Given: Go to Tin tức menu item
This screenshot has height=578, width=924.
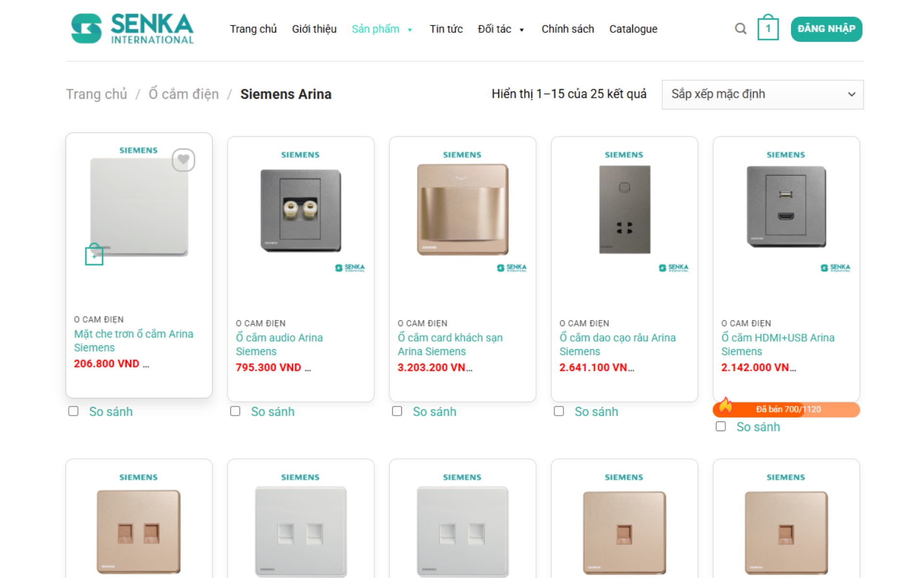Looking at the screenshot, I should (446, 29).
